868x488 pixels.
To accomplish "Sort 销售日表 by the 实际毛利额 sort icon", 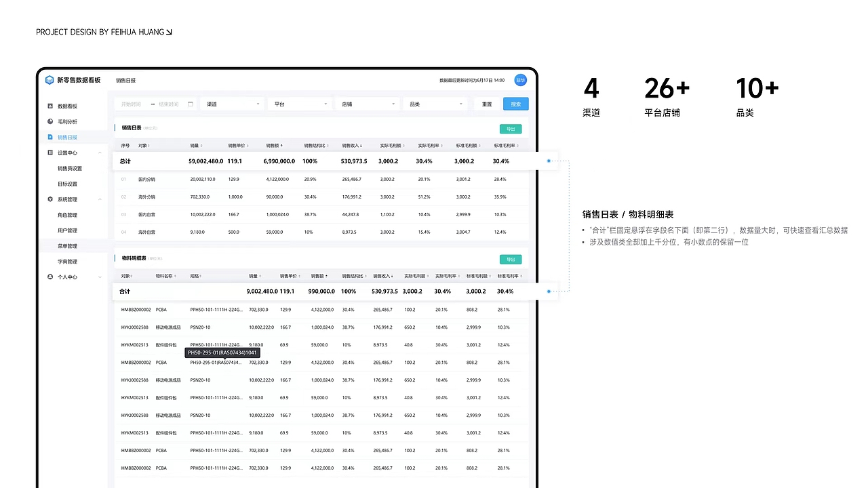I will [403, 146].
